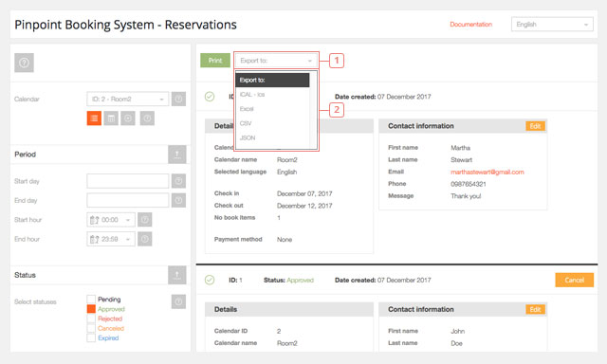The width and height of the screenshot is (607, 364).
Task: Click the green Print button
Action: pos(215,61)
